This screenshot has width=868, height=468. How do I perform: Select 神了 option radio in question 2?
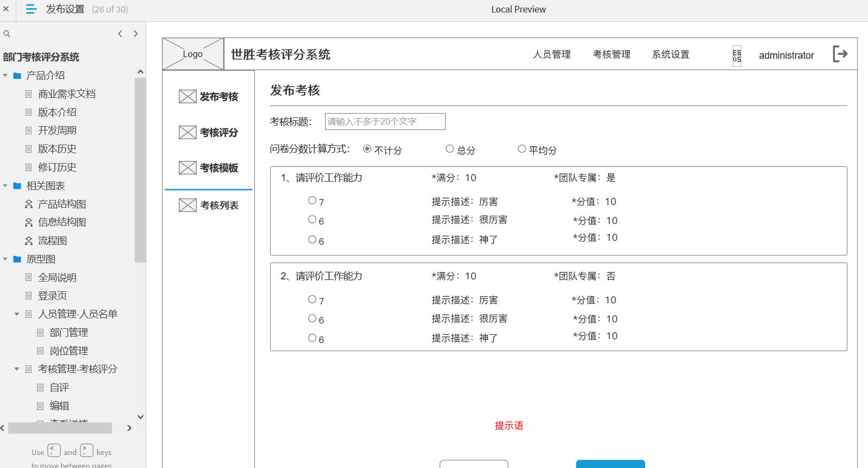tap(312, 338)
